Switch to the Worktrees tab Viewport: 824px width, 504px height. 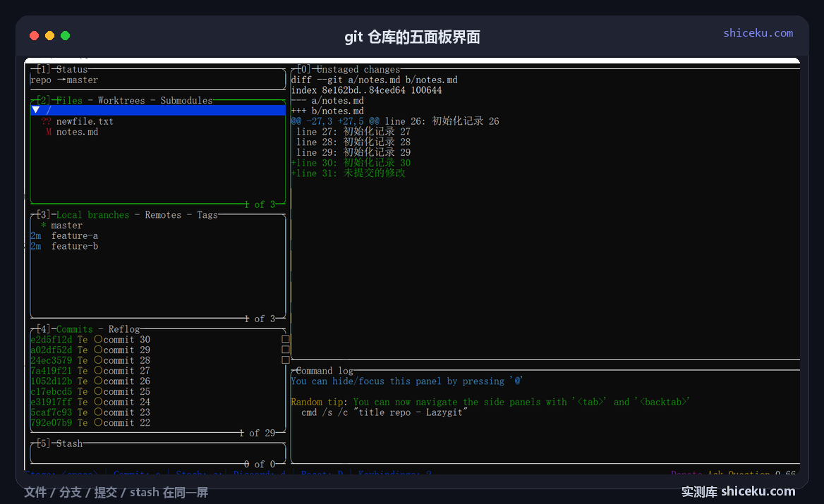(121, 100)
